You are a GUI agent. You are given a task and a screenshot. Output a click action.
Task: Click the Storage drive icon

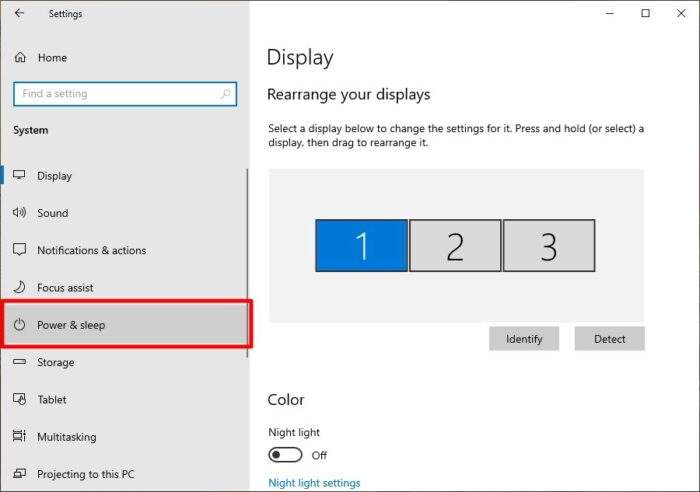click(x=19, y=362)
